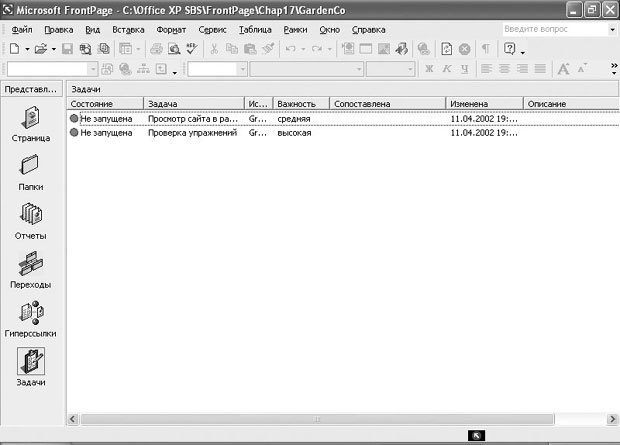This screenshot has height=445, width=620.
Task: Click the Copy icon in toolbar
Action: pyautogui.click(x=232, y=49)
